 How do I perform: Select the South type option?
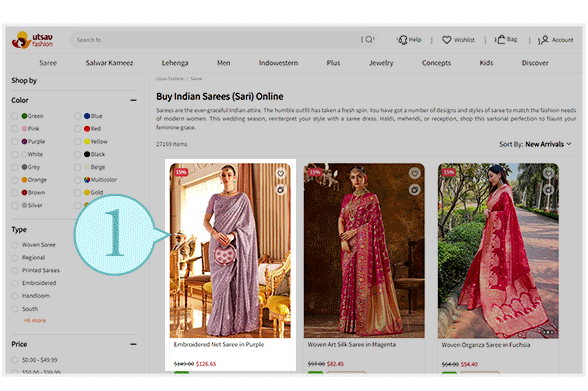pos(15,309)
